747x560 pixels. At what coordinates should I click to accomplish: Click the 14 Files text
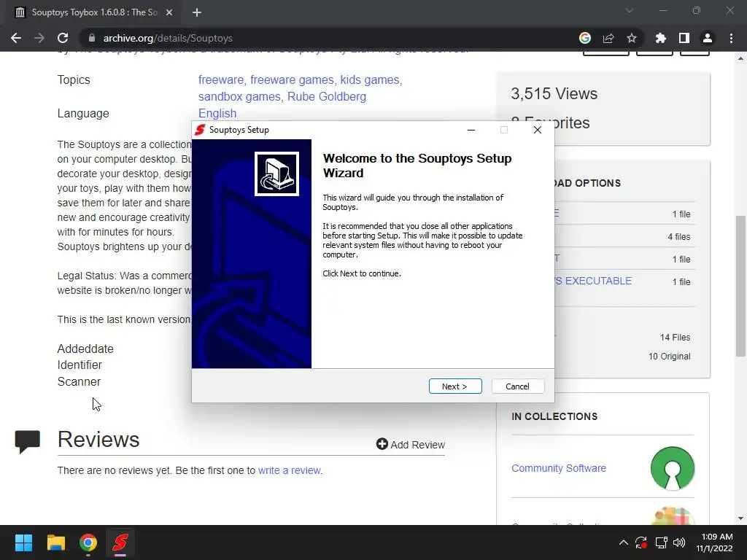pyautogui.click(x=675, y=337)
